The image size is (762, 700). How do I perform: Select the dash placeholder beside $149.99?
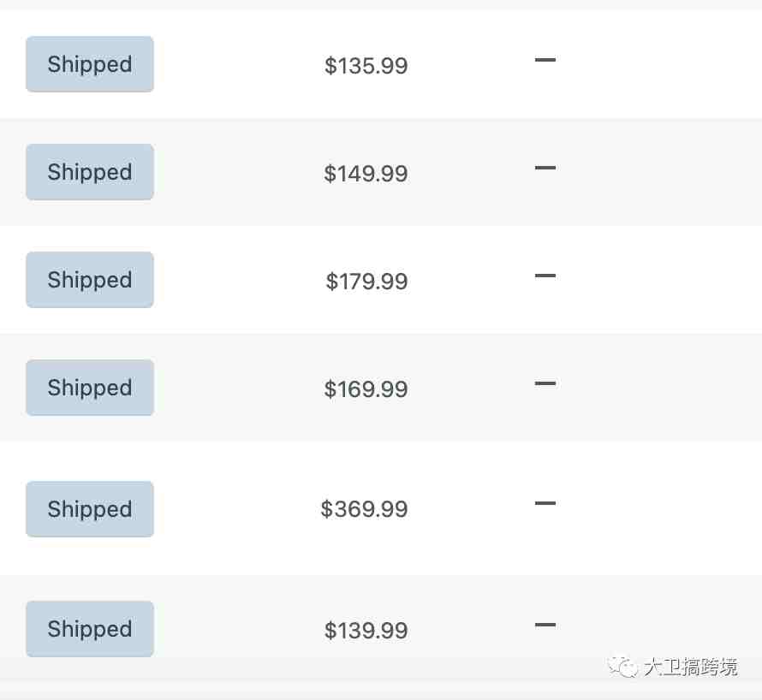click(x=545, y=168)
